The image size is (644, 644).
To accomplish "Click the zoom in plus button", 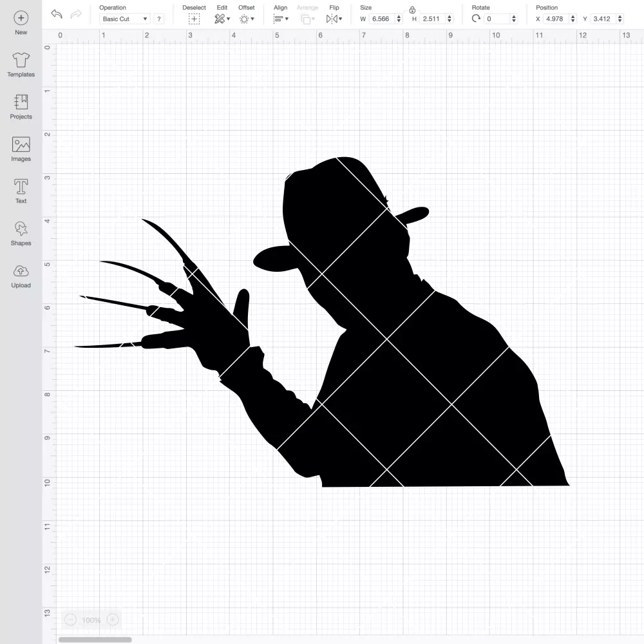I will [x=113, y=620].
